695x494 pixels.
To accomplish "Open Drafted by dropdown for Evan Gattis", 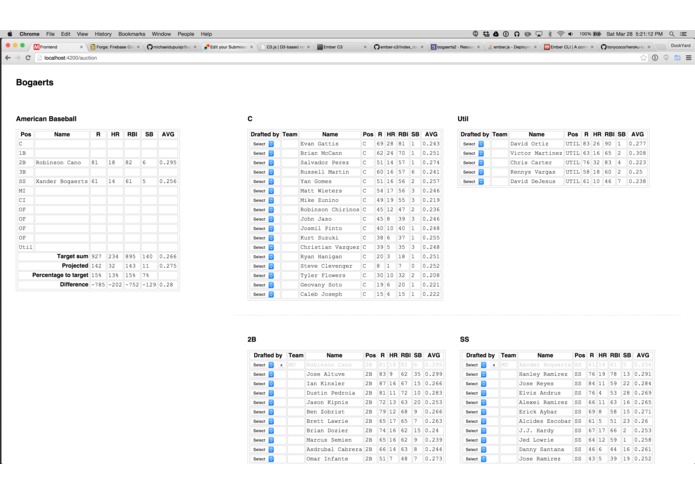I will click(x=263, y=144).
